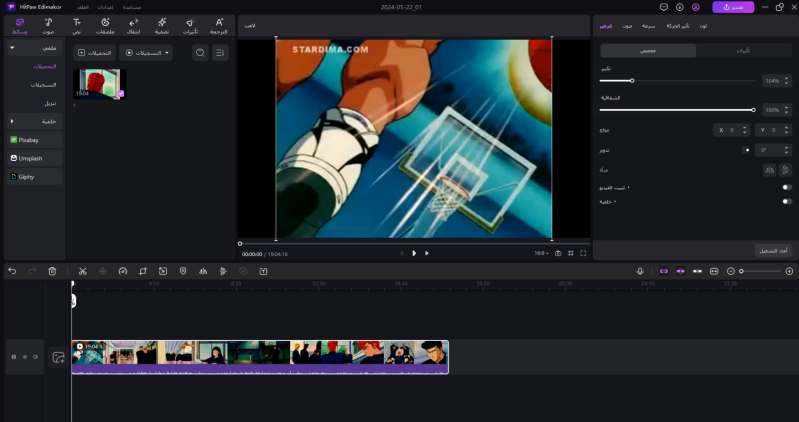
Task: Switch to the Audio (صوت) properties tab
Action: (627, 26)
